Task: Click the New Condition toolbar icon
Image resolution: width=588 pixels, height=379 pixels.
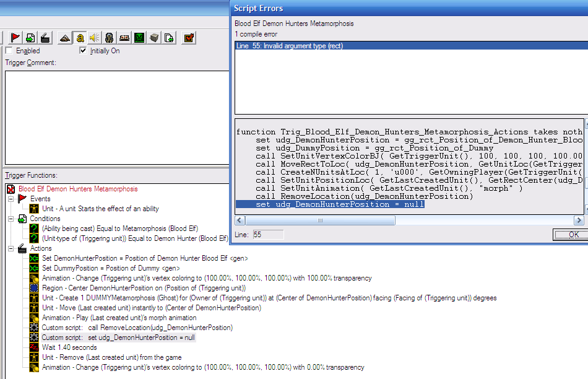Action: [30, 38]
